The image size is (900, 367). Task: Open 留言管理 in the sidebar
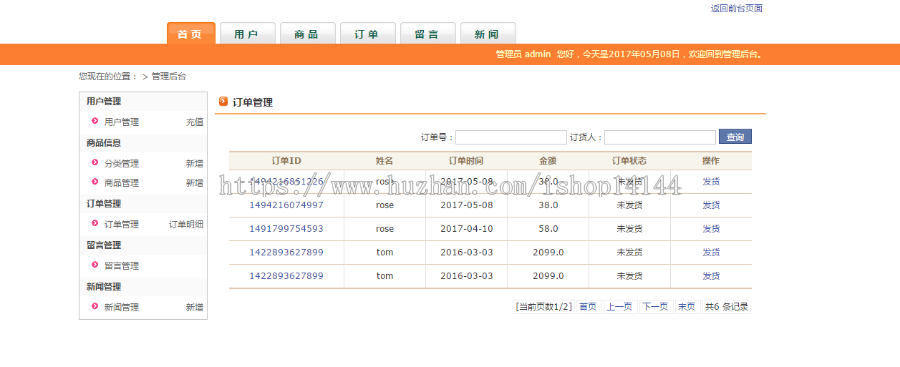pos(122,266)
